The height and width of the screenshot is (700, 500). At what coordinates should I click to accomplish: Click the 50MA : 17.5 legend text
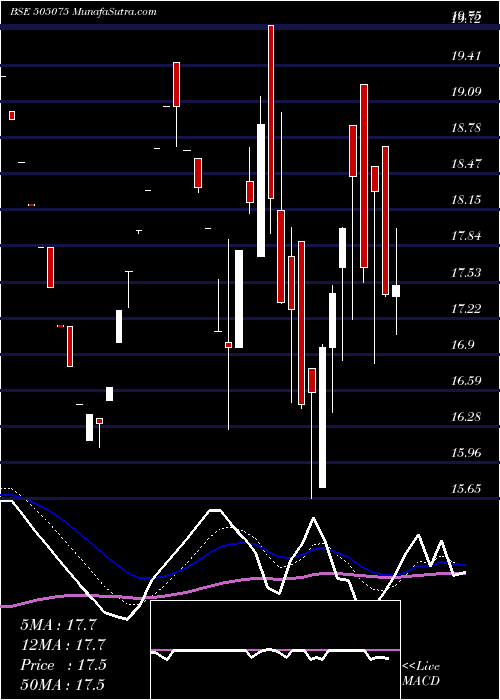click(x=62, y=684)
